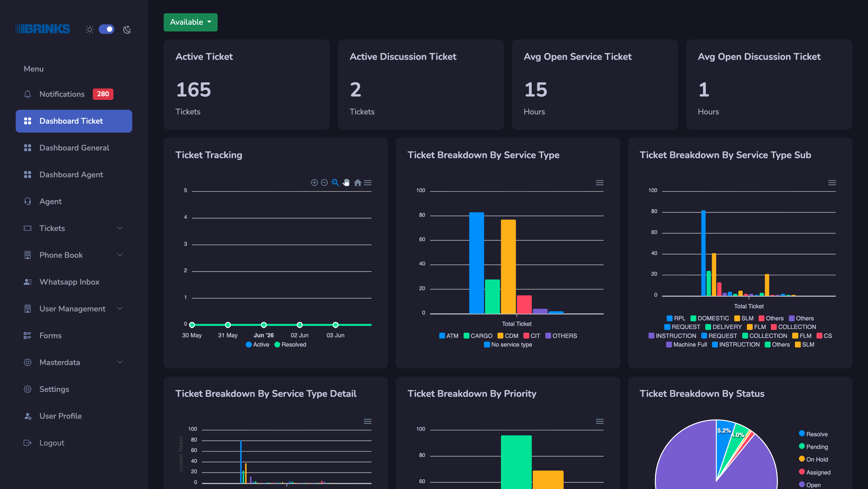Open Dashboard General from sidebar
868x489 pixels.
click(74, 148)
